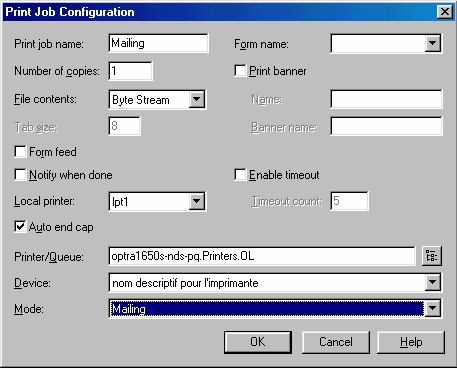The width and height of the screenshot is (457, 369).
Task: Click the File contents label
Action: (x=45, y=99)
